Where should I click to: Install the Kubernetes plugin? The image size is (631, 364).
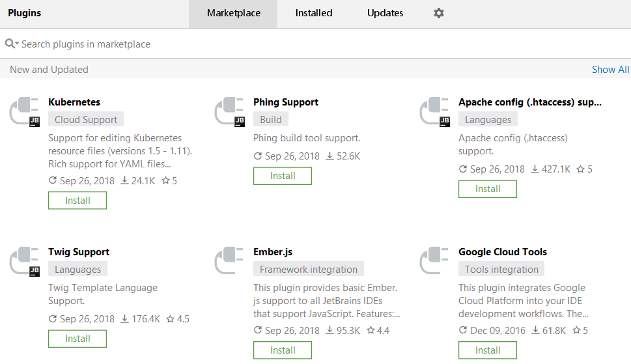pyautogui.click(x=77, y=201)
